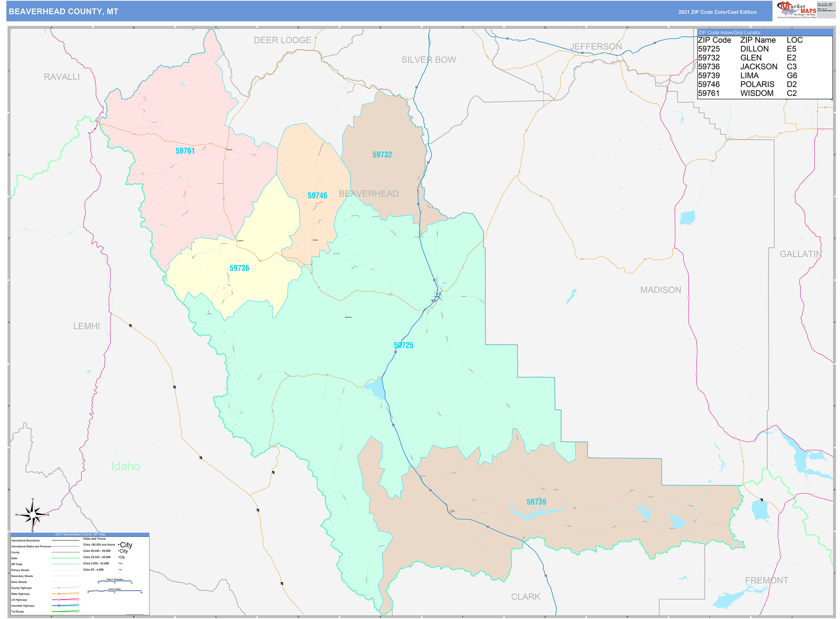Select the 'LOC' column header
This screenshot has width=840, height=619.
point(794,40)
